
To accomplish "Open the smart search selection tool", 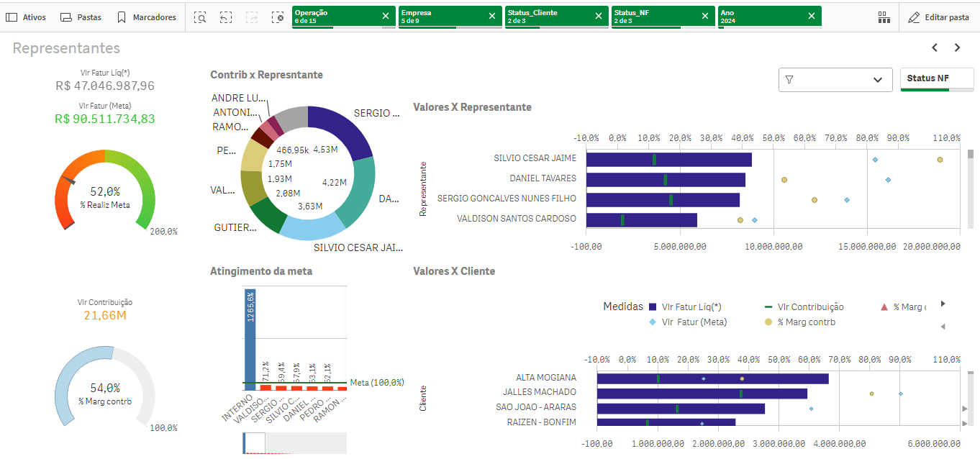I will 200,17.
